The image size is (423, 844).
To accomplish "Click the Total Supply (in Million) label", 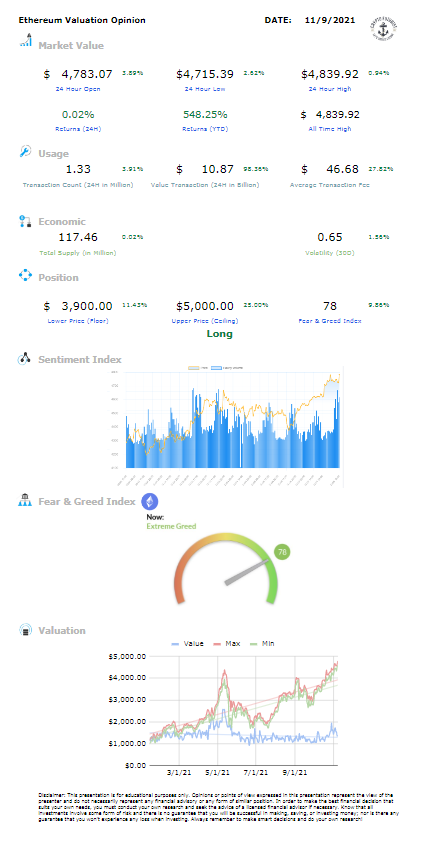I will point(78,252).
